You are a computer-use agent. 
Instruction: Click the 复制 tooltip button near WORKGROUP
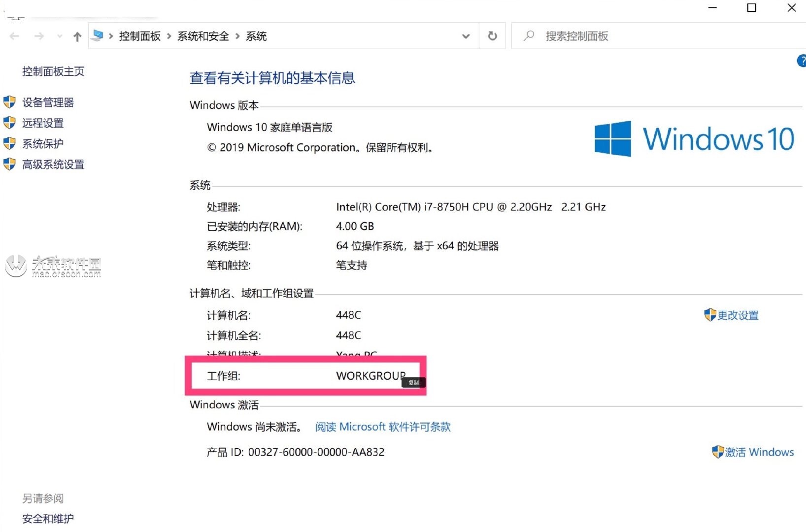tap(413, 383)
